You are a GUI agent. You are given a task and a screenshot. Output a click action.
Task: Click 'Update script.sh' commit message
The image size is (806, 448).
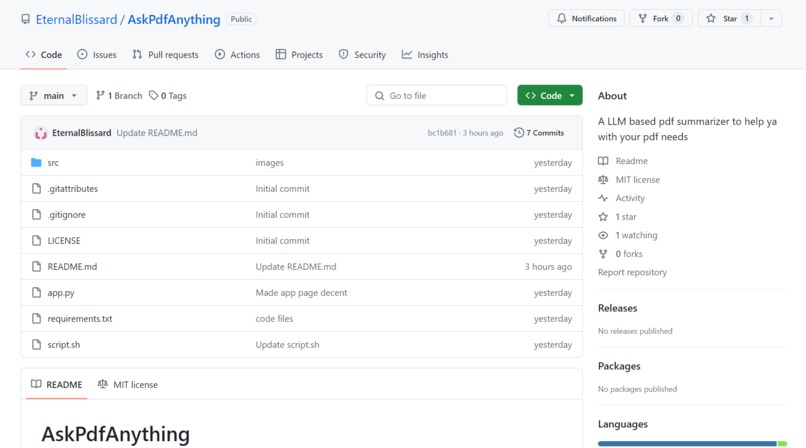pos(287,345)
